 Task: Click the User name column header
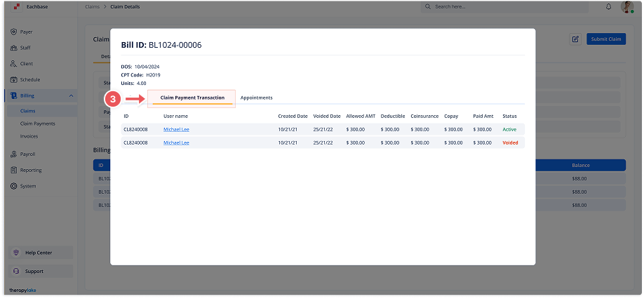coord(175,117)
